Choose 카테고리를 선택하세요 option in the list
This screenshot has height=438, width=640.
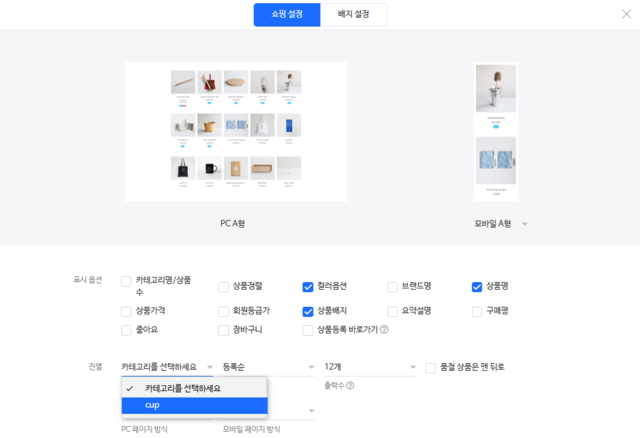(x=194, y=388)
